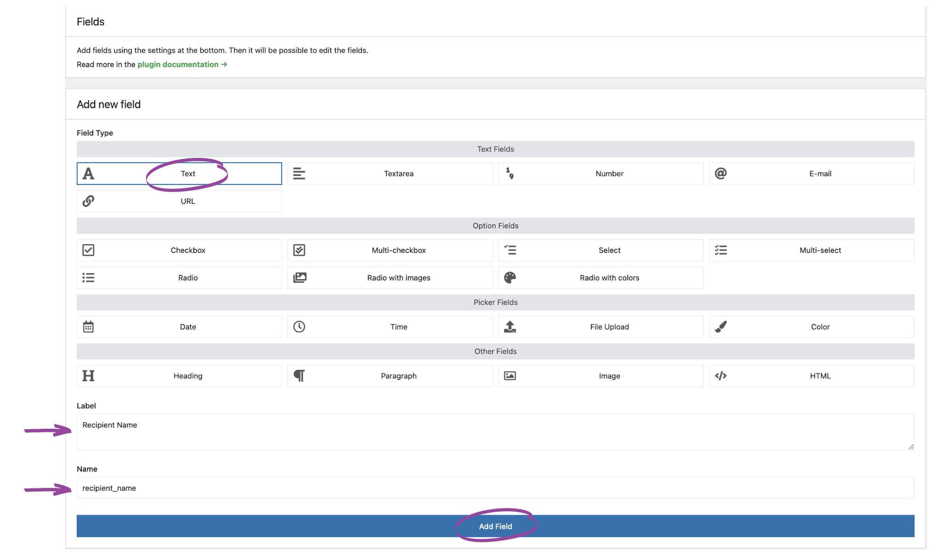Screen dimensions: 937x560
Task: Open the plugin documentation link
Action: tap(178, 64)
